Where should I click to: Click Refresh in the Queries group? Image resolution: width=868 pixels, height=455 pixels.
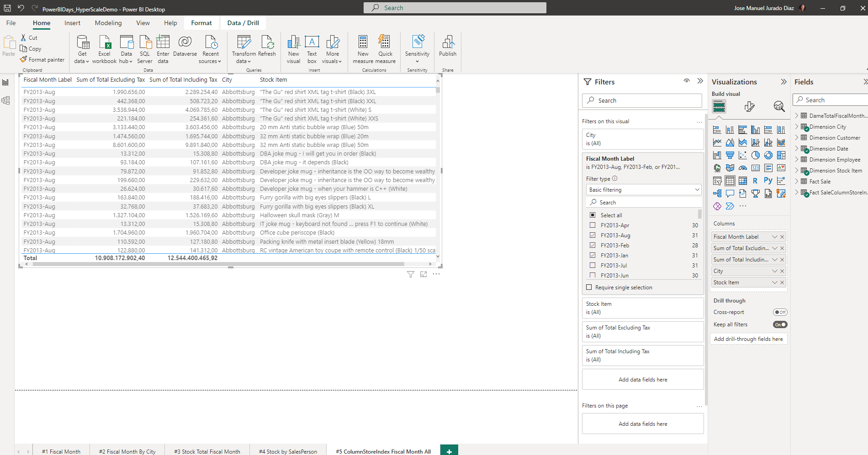tap(267, 47)
